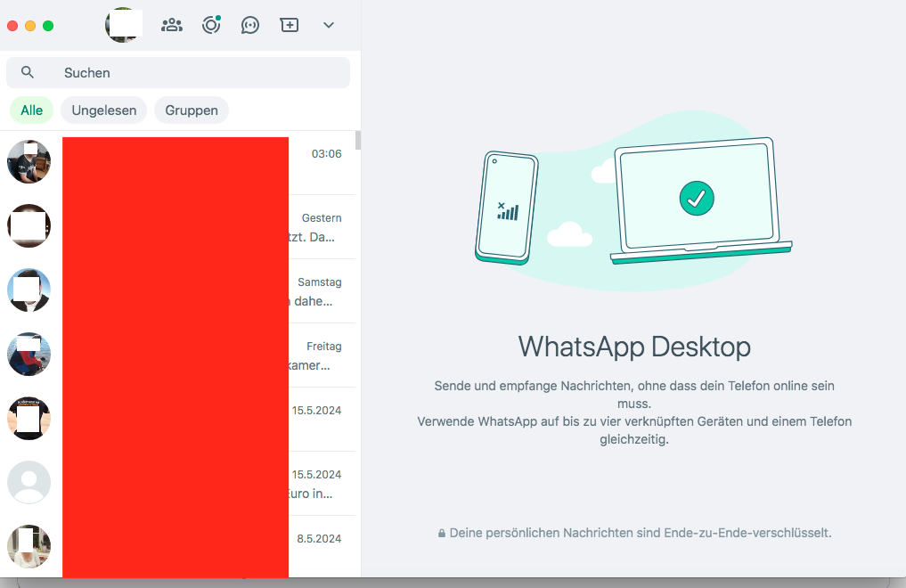The image size is (906, 588).
Task: Click the Ende-zu-Ende-verschlüsselt notice
Action: [x=633, y=533]
